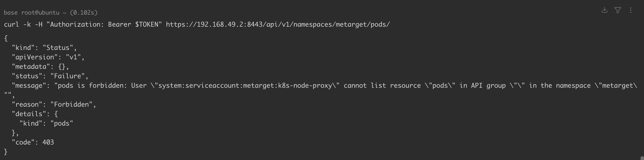
Task: Click the scrollbar thumb at bottom right
Action: click(x=642, y=158)
